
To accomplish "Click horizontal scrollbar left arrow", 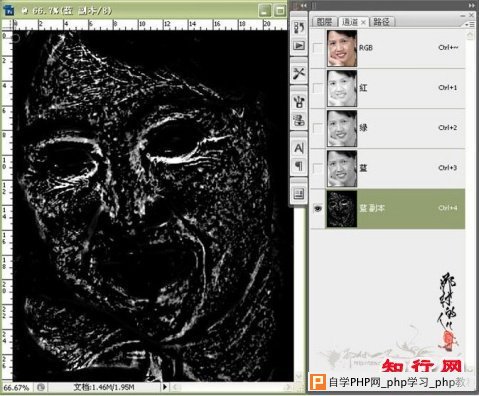I will (x=177, y=387).
